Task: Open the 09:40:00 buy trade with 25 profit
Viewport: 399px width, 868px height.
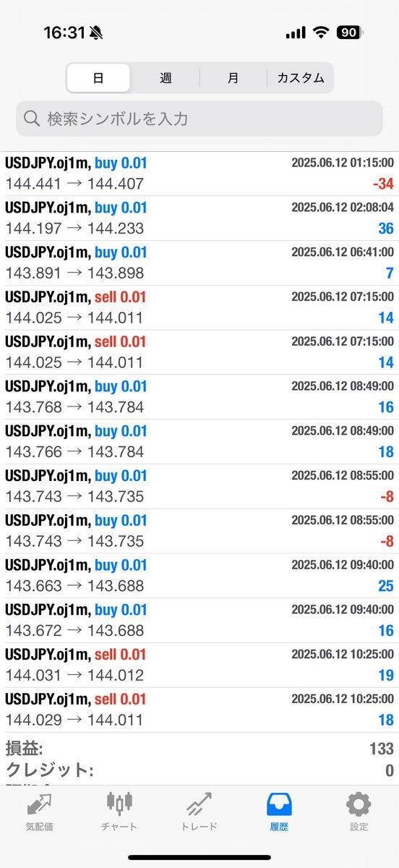Action: [x=199, y=576]
